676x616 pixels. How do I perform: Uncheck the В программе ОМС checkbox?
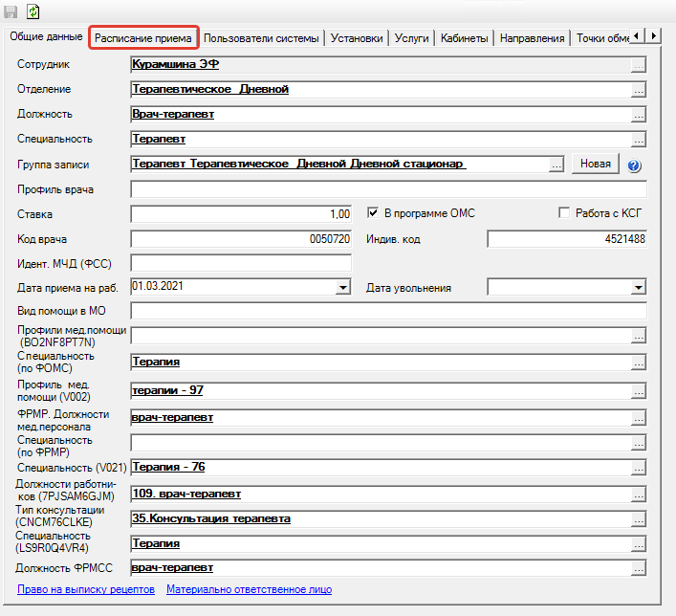[x=373, y=212]
